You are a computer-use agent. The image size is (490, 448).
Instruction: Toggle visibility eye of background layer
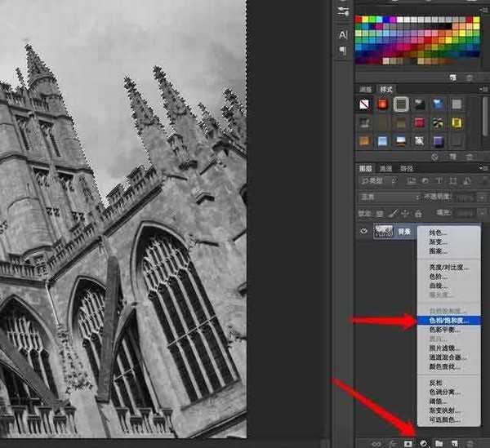pyautogui.click(x=363, y=232)
